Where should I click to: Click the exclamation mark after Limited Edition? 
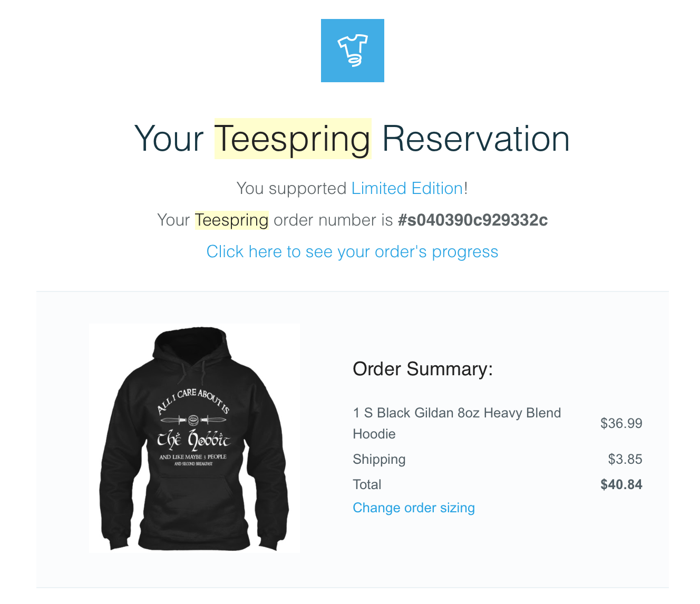(x=466, y=188)
